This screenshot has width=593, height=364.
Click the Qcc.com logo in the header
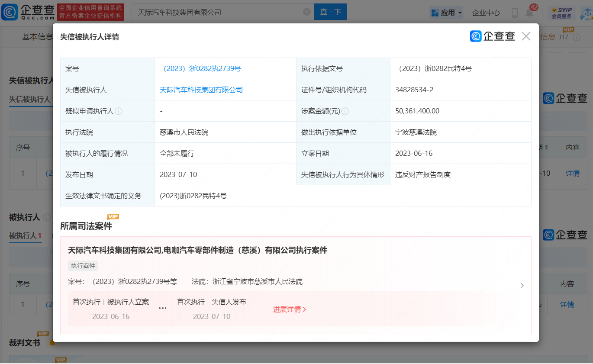click(28, 12)
